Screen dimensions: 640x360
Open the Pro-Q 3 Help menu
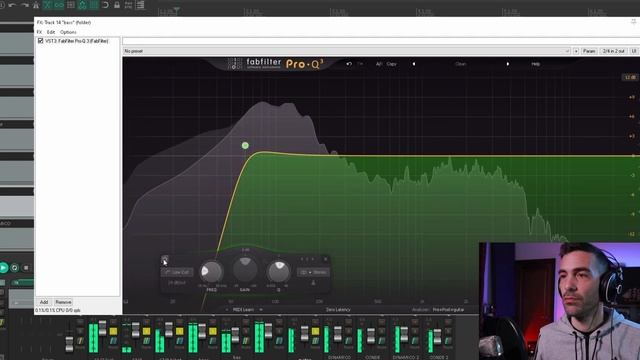536,64
